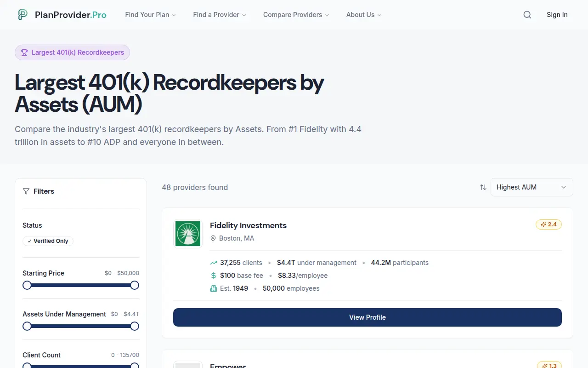Click the View Profile button
The height and width of the screenshot is (368, 588).
(x=367, y=317)
